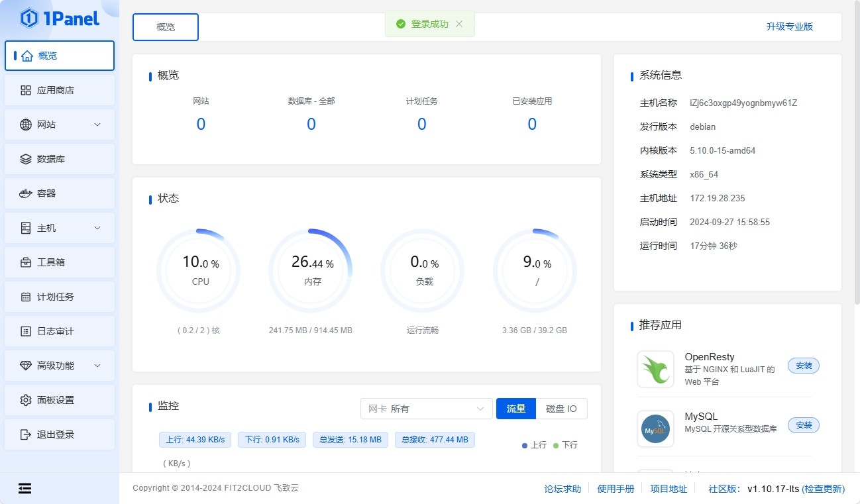Go to 容器 menu item
Image resolution: width=860 pixels, height=504 pixels.
point(60,193)
